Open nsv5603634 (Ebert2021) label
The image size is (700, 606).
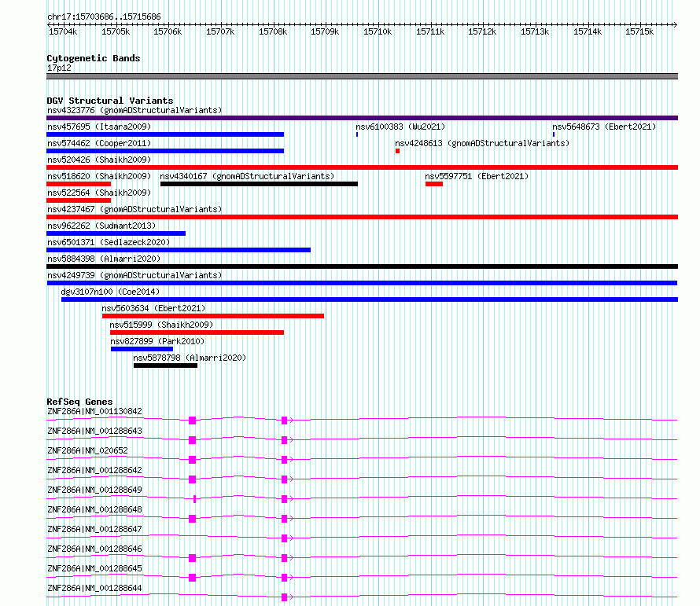click(x=153, y=308)
